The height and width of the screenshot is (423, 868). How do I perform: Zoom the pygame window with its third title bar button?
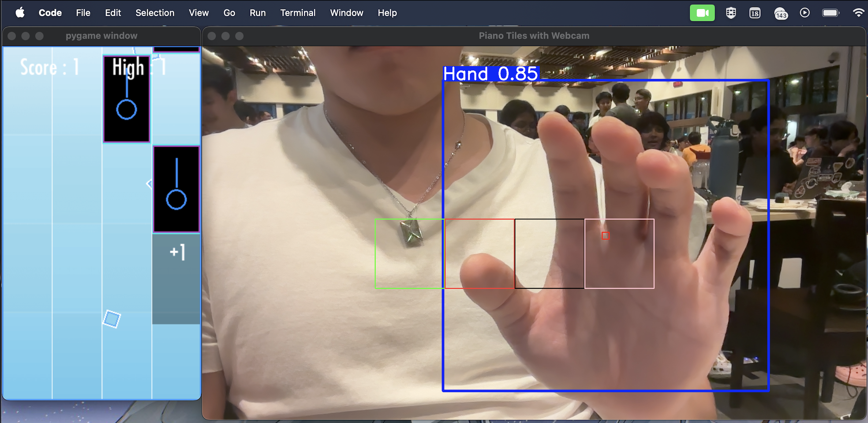point(39,36)
